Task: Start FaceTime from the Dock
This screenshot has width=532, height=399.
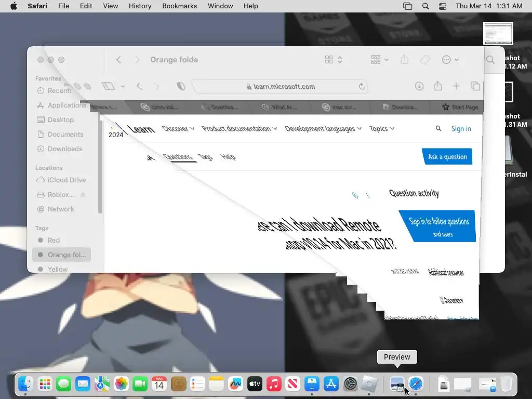Action: click(x=140, y=384)
